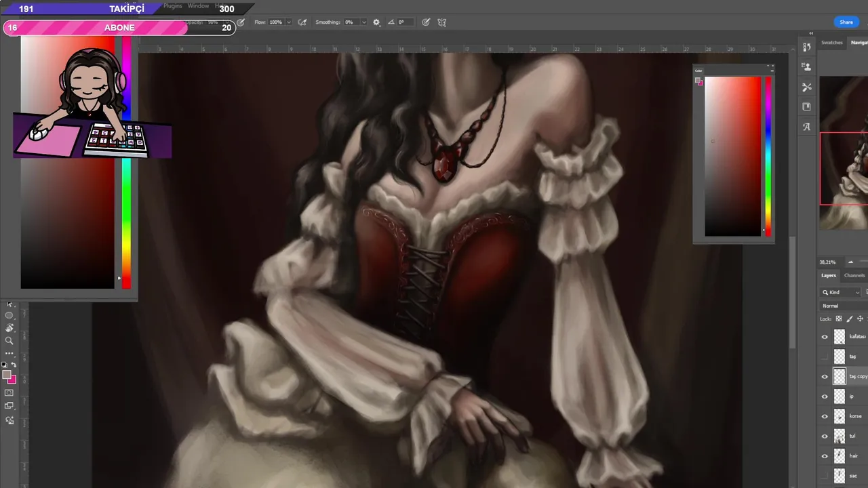Pick a shade in floating Color panel field
The height and width of the screenshot is (488, 868).
(733, 157)
